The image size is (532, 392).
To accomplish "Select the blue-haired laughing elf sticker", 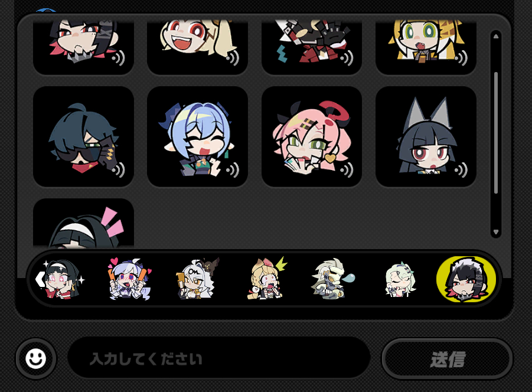I will click(x=197, y=136).
